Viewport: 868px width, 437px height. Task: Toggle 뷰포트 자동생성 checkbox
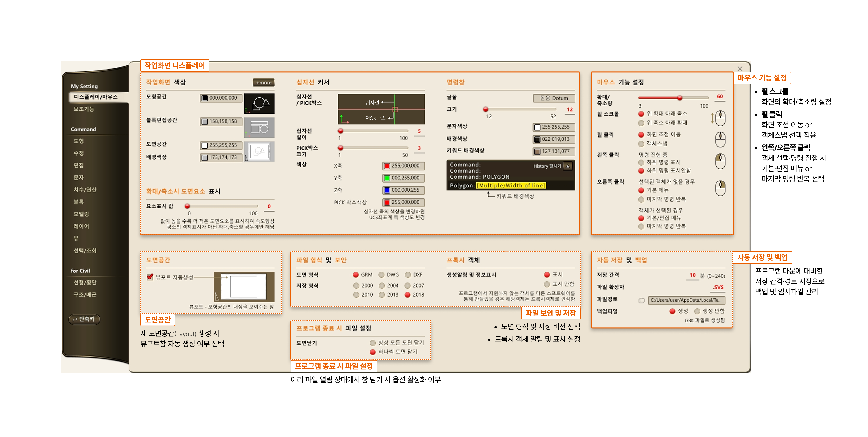tap(150, 277)
